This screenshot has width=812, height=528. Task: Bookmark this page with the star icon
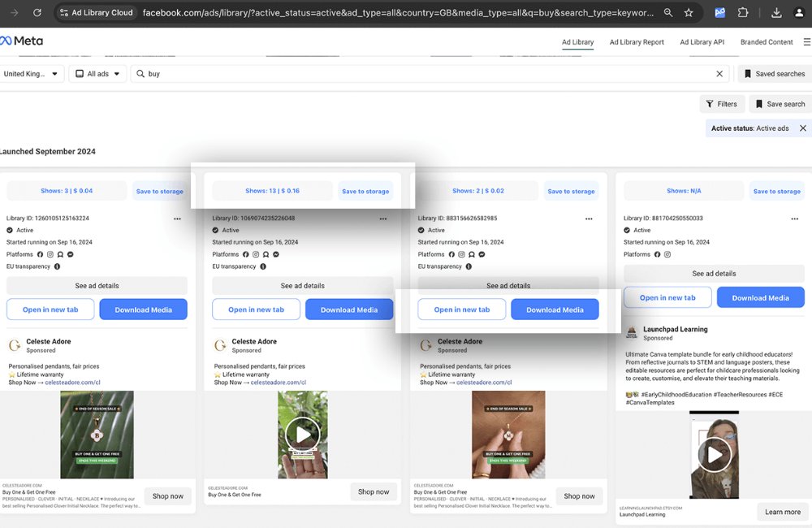[689, 13]
